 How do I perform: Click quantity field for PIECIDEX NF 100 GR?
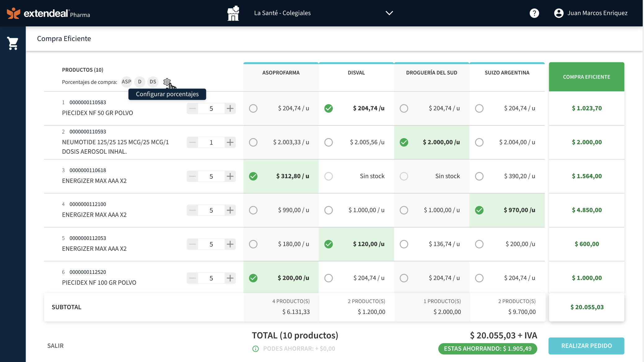(211, 278)
